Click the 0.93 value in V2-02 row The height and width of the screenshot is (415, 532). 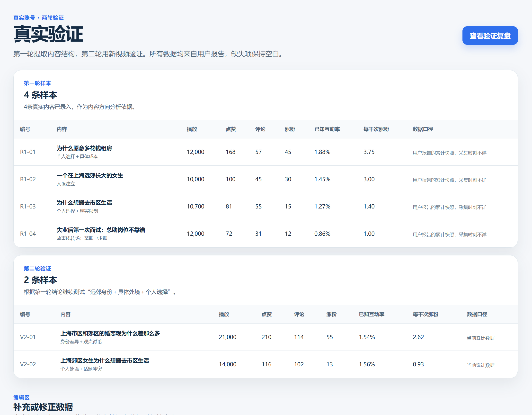418,365
